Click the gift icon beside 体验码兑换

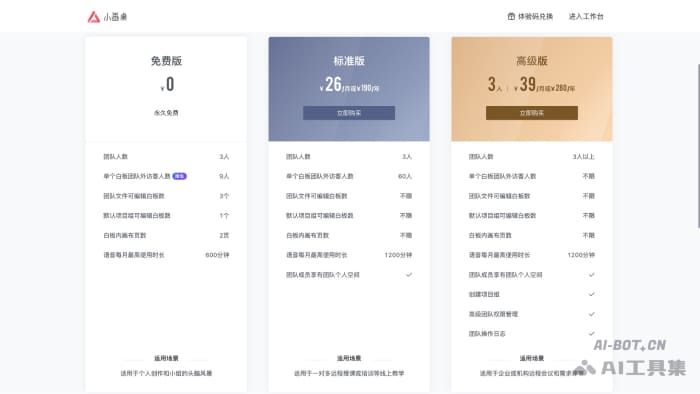[511, 17]
